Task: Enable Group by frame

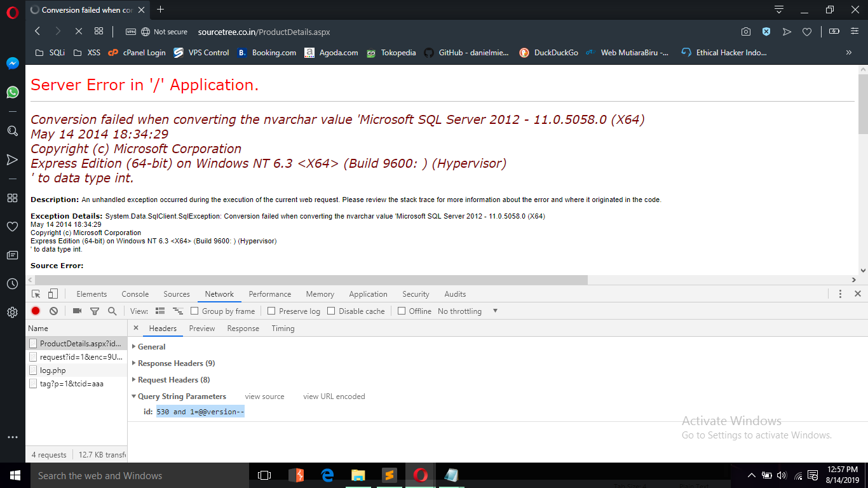Action: 196,311
